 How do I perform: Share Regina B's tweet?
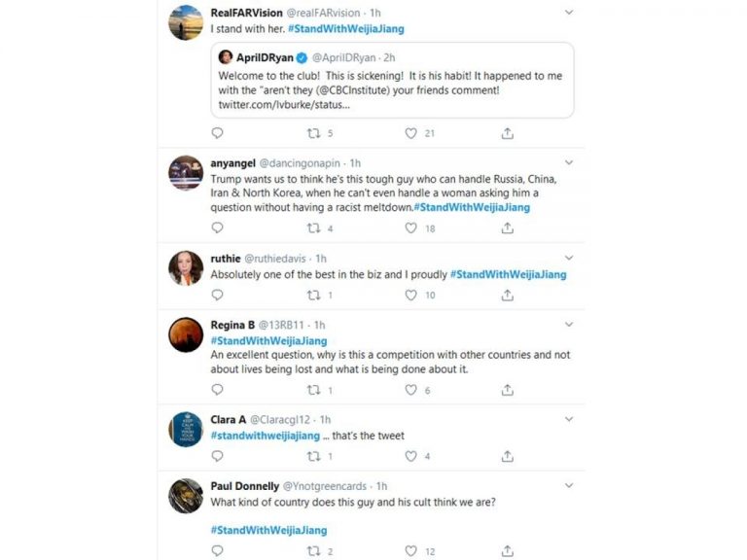(x=507, y=390)
